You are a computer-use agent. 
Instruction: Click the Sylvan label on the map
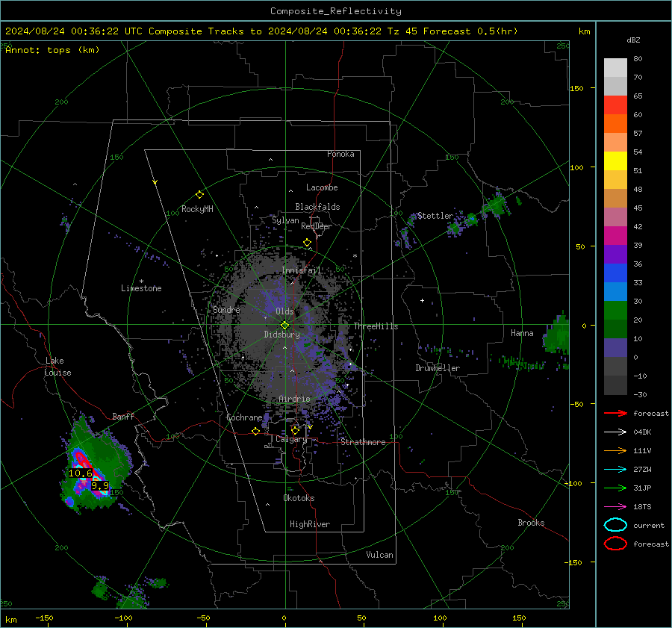[x=285, y=220]
